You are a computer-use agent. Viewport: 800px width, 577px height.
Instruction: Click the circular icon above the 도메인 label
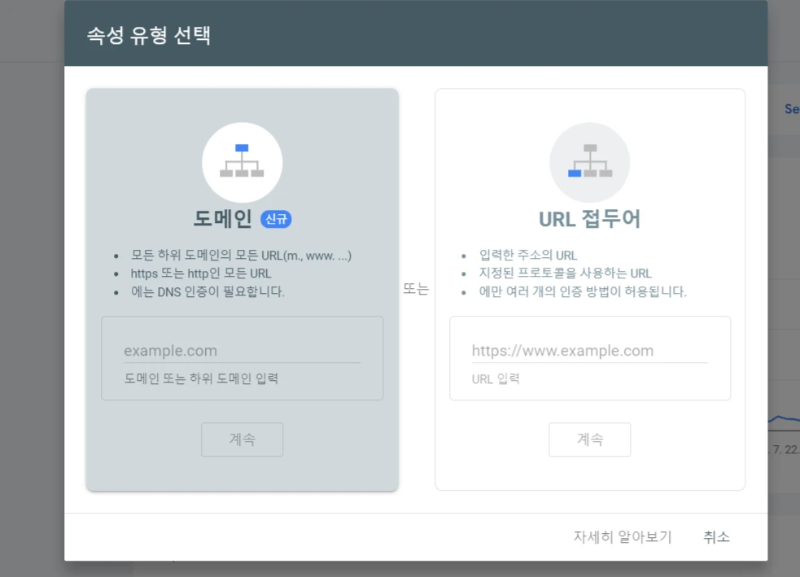point(242,160)
